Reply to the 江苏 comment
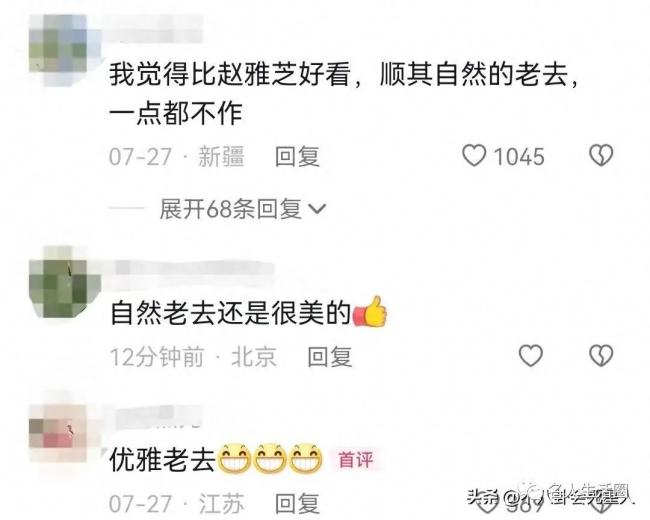The width and height of the screenshot is (650, 520). tap(297, 503)
